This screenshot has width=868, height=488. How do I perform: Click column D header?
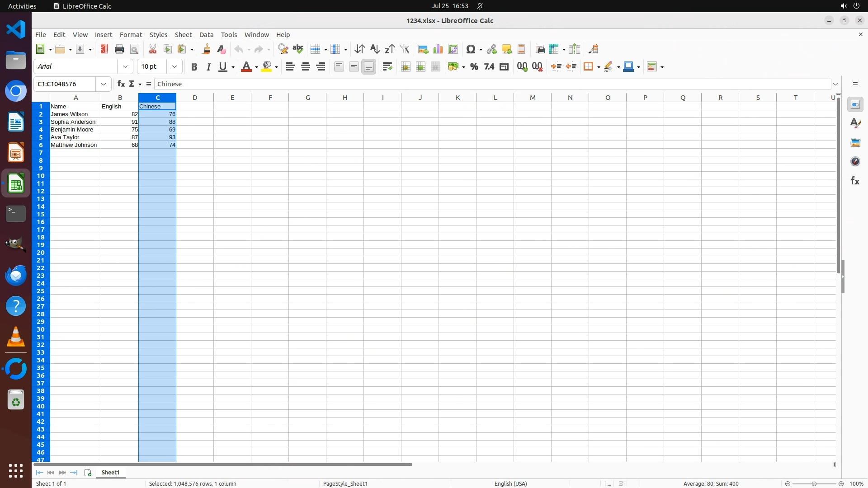(195, 98)
